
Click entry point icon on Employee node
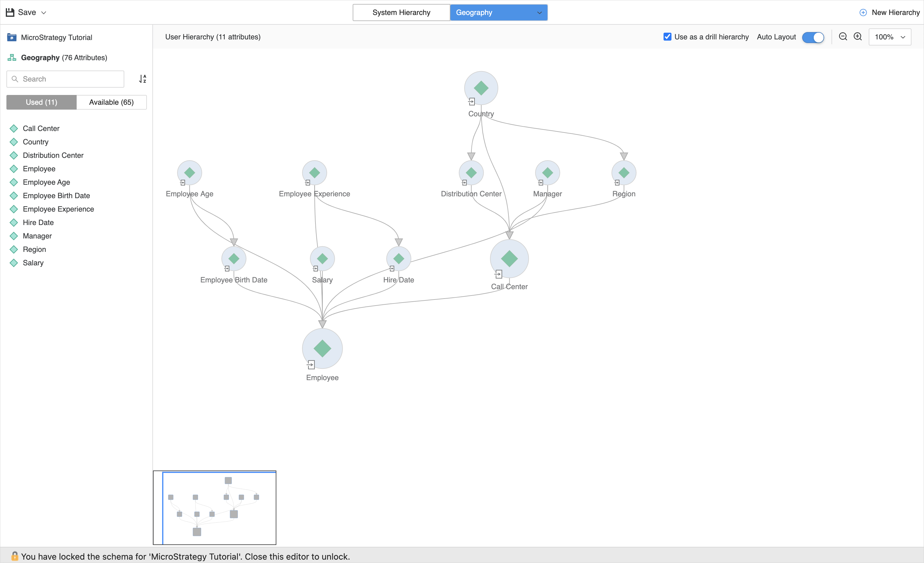(311, 365)
